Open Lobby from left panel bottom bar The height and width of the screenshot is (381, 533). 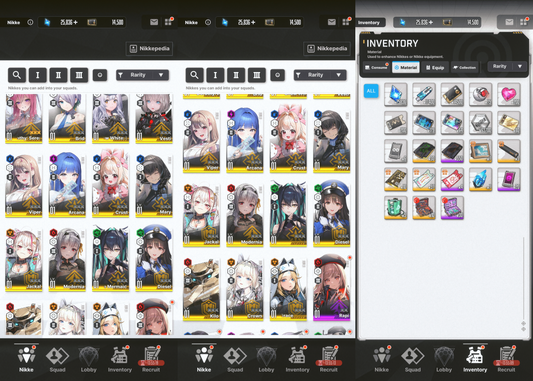pyautogui.click(x=88, y=360)
